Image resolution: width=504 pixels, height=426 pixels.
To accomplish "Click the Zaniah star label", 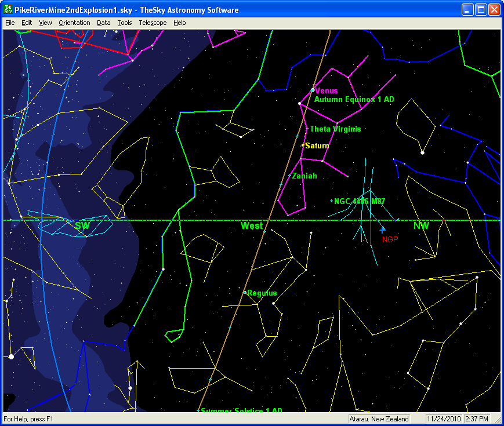I will (x=304, y=176).
